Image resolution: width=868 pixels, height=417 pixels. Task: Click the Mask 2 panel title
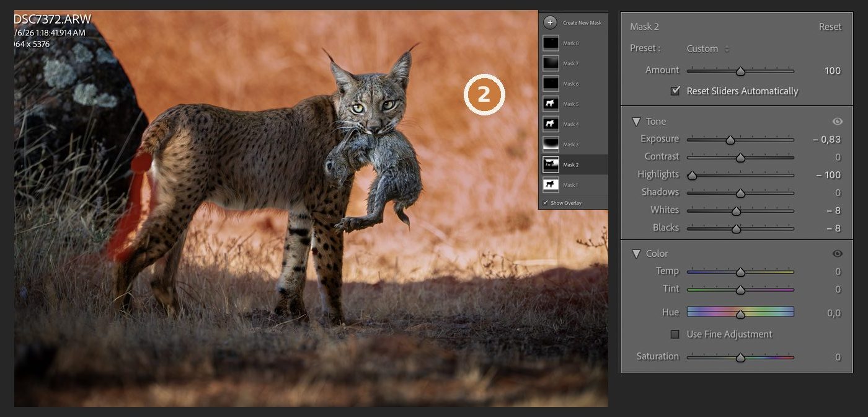[x=644, y=27]
